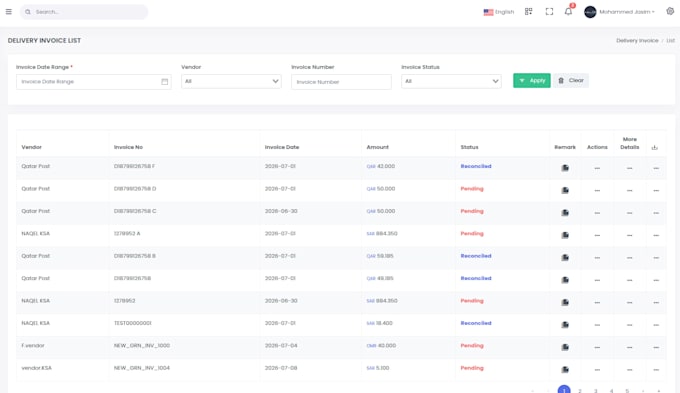Focus the top search box
The image size is (680, 393).
pyautogui.click(x=84, y=12)
